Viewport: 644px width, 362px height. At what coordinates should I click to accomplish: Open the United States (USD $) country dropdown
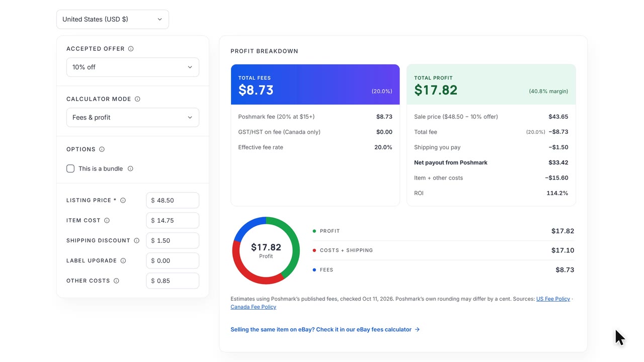[x=113, y=19]
